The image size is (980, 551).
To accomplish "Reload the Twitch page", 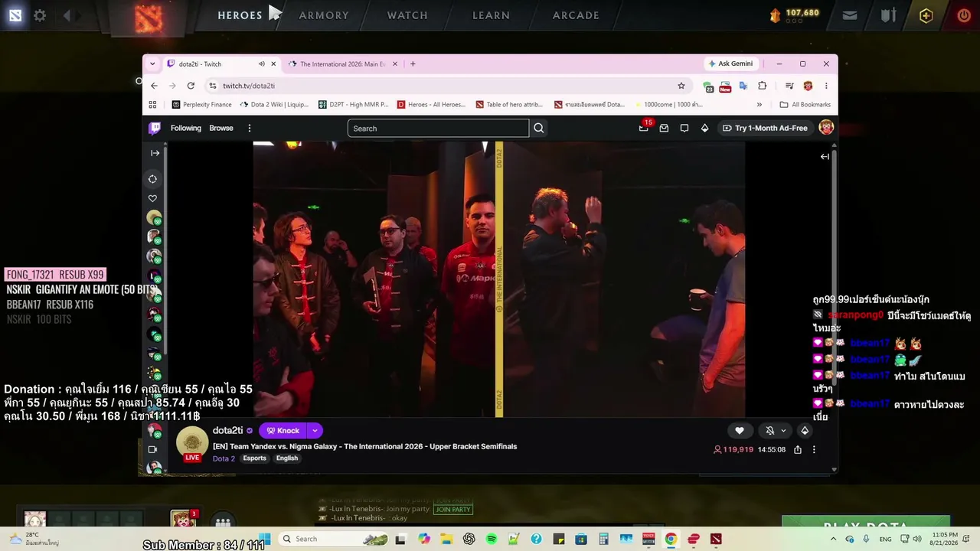I will pos(191,86).
